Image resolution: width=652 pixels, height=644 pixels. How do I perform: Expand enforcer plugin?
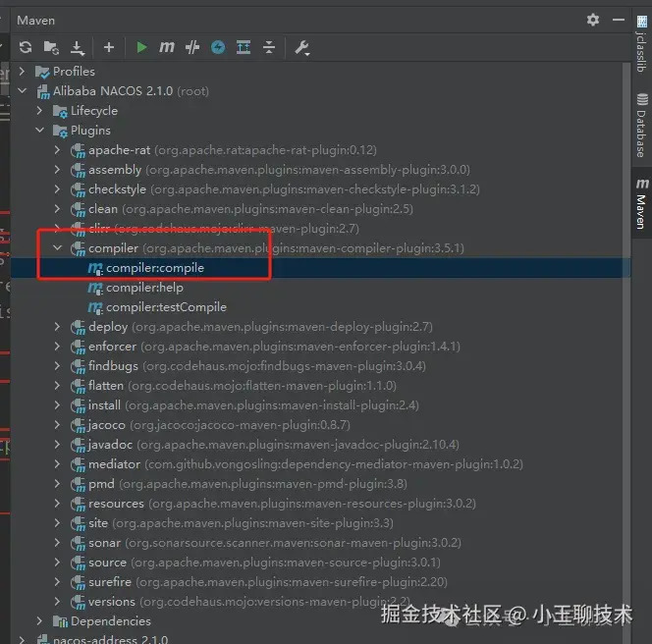57,347
